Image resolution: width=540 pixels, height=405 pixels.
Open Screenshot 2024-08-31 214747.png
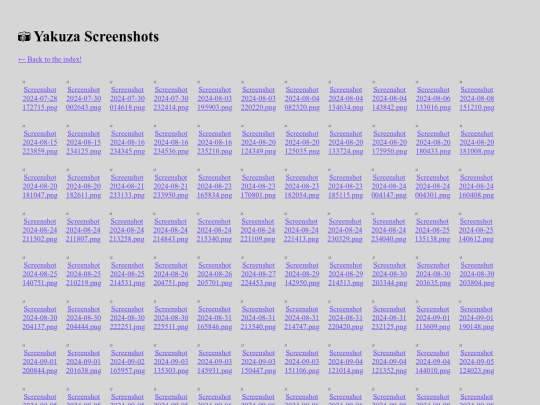[x=302, y=318]
